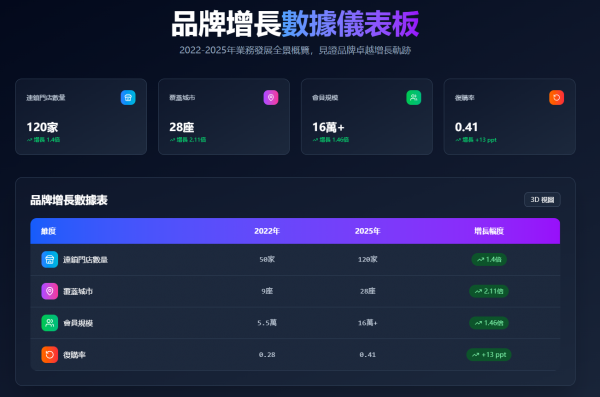Image resolution: width=600 pixels, height=397 pixels.
Task: Click the 1.46倍 growth badge in table
Action: [x=489, y=323]
